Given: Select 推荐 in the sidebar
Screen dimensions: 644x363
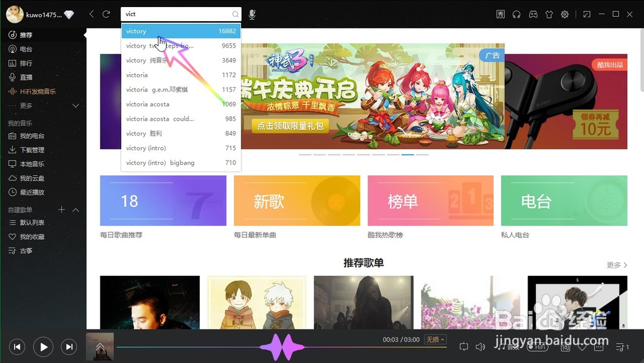Looking at the screenshot, I should (x=43, y=35).
